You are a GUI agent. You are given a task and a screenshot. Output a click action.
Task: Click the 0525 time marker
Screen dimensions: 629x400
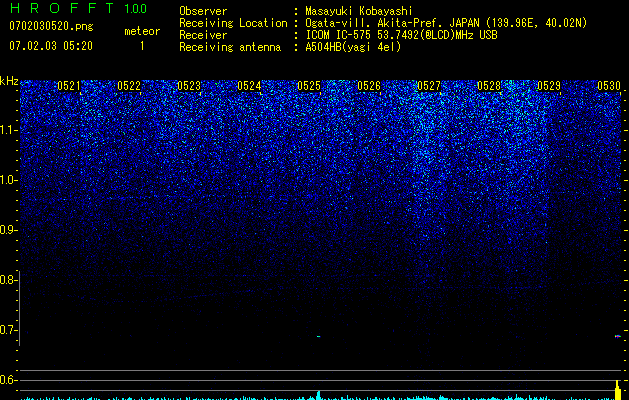pos(309,86)
